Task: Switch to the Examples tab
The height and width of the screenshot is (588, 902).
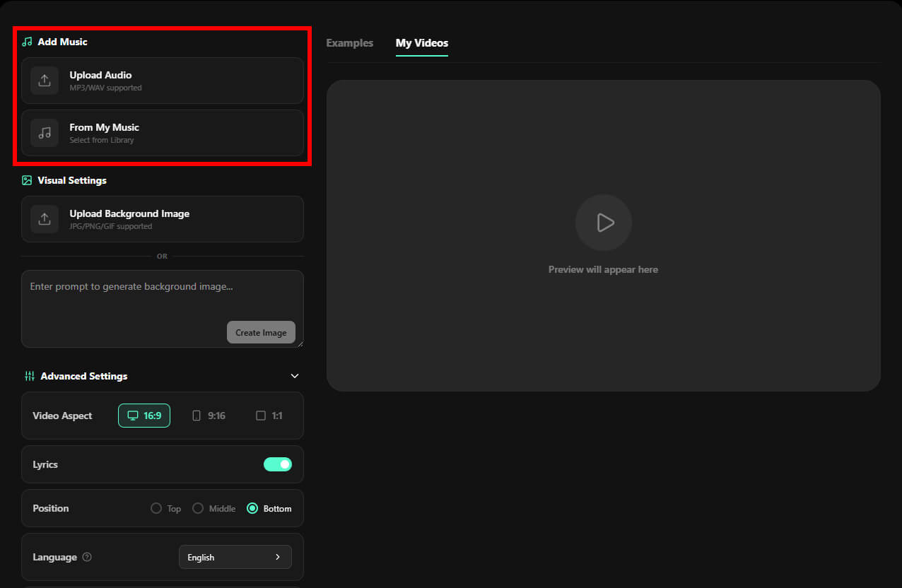Action: (x=350, y=43)
